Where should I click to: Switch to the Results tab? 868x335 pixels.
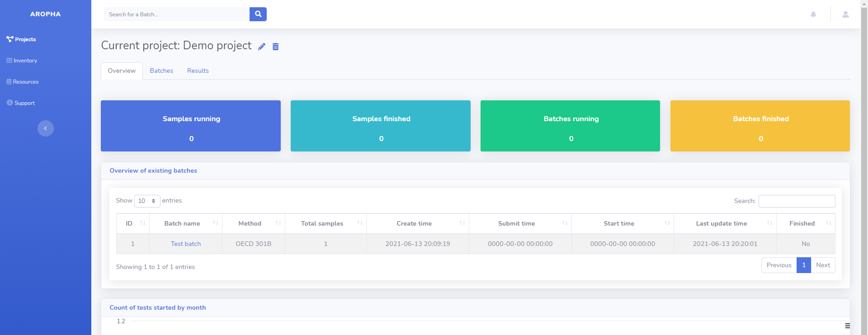(x=198, y=71)
